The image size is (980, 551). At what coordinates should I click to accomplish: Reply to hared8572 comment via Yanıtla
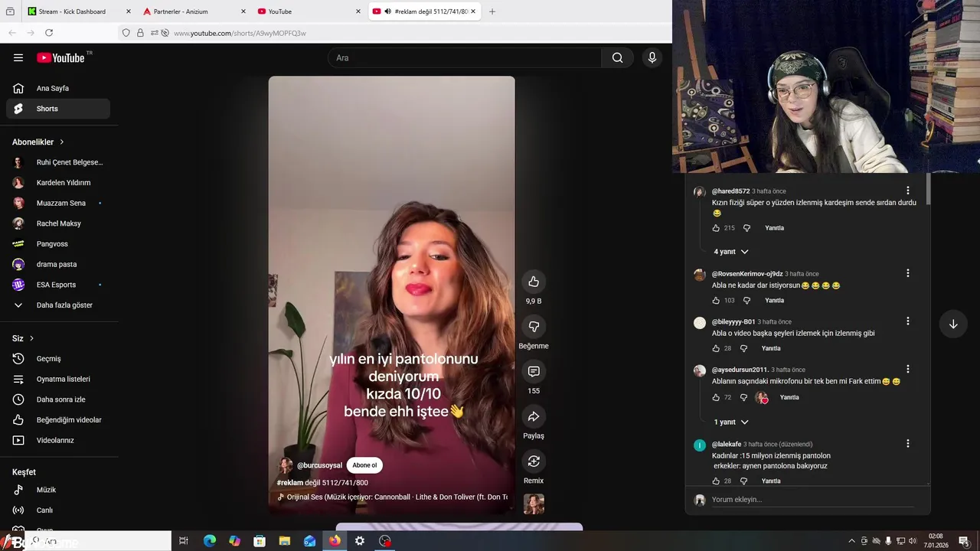pos(774,228)
